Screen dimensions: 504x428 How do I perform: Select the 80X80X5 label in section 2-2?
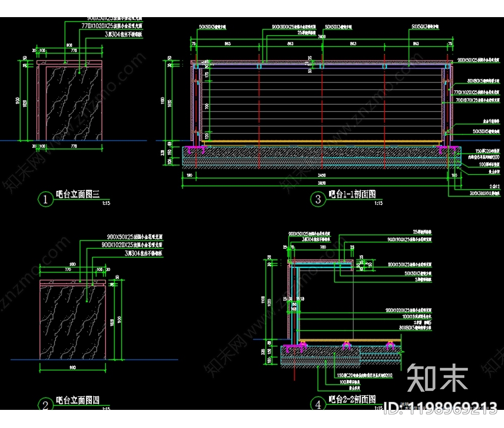point(415,328)
